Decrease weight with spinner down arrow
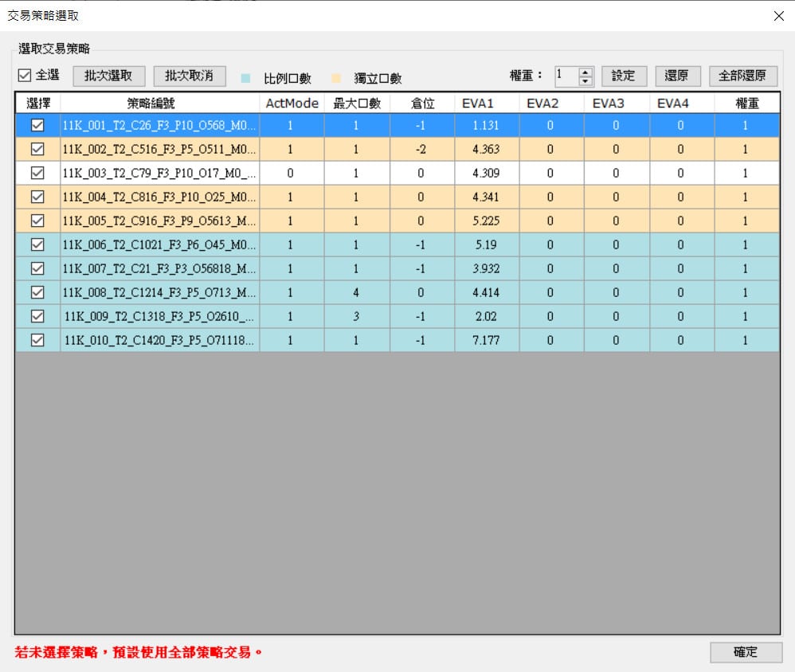 tap(585, 81)
